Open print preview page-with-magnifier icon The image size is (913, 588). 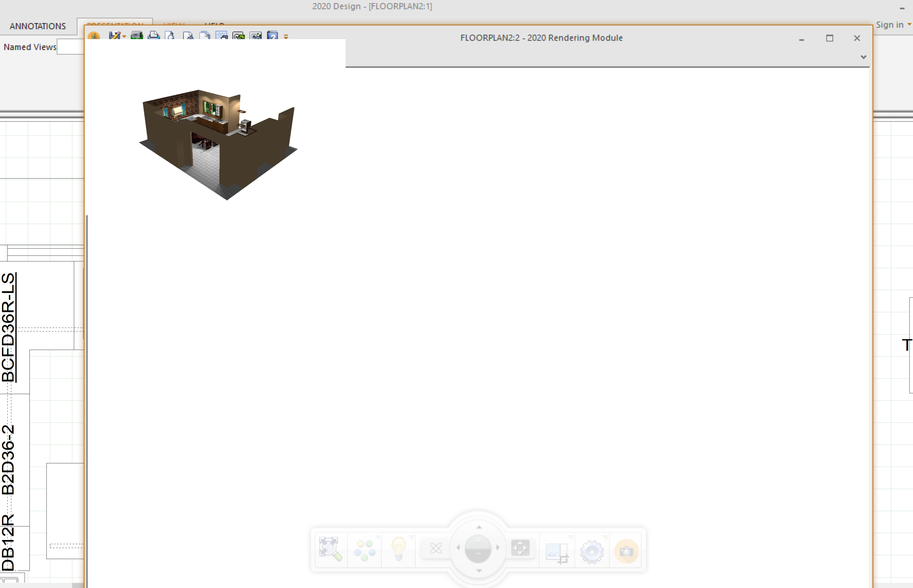click(170, 35)
